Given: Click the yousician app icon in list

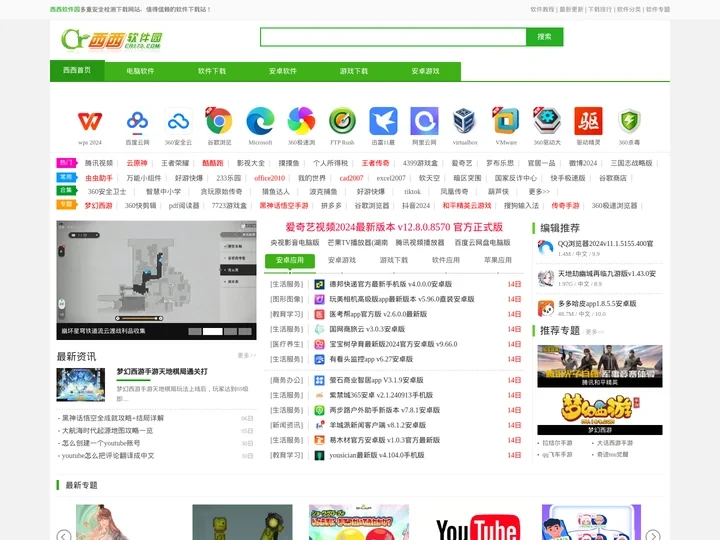Looking at the screenshot, I should pos(319,456).
